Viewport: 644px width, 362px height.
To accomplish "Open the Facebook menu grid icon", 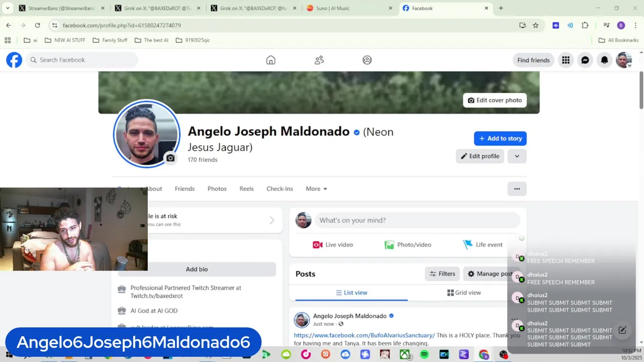I will (x=566, y=60).
